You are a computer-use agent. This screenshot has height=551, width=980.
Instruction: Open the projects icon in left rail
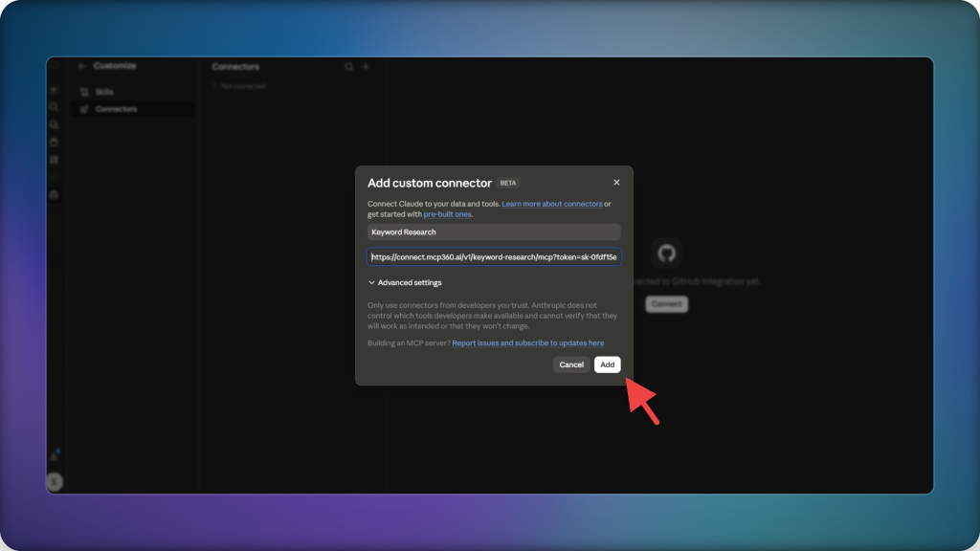54,142
